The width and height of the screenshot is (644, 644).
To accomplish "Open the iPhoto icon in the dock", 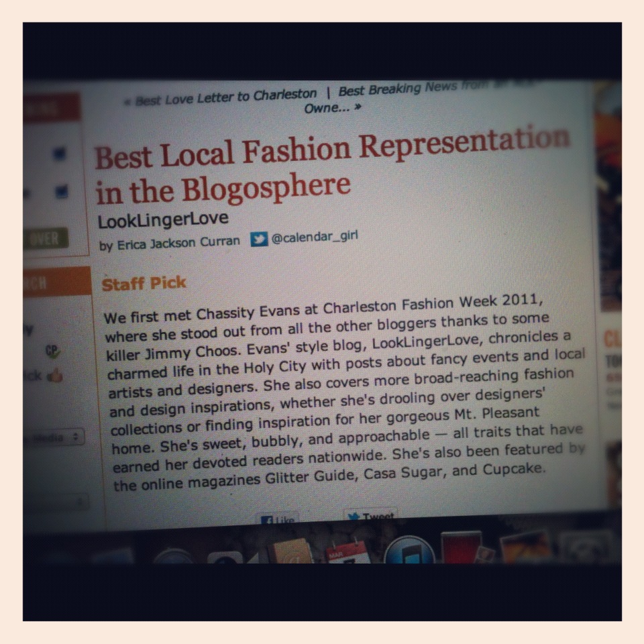I will [527, 547].
